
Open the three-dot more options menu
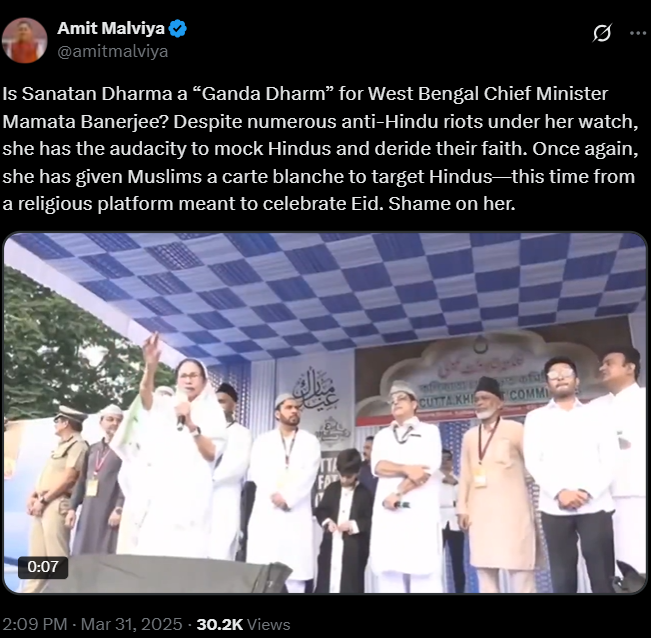638,33
